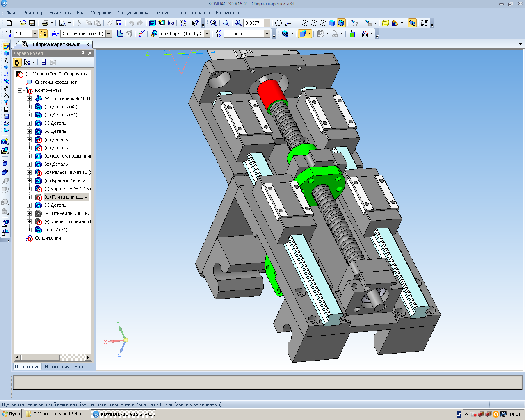The width and height of the screenshot is (525, 420).
Task: Toggle pin on the model tree panel
Action: pyautogui.click(x=83, y=53)
